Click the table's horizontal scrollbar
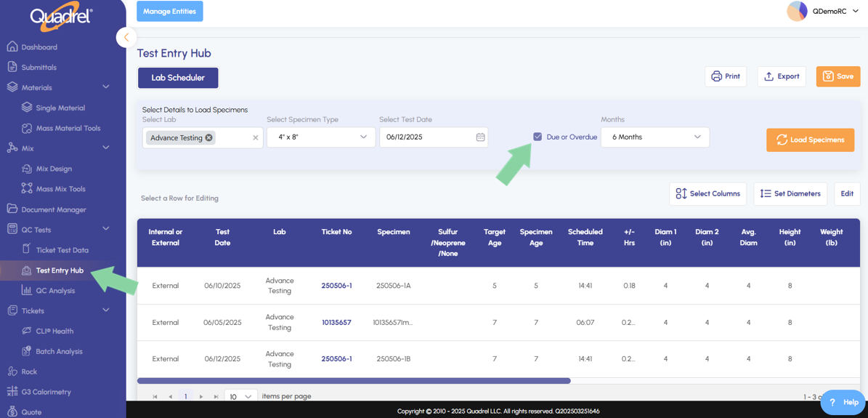Image resolution: width=868 pixels, height=418 pixels. pyautogui.click(x=354, y=381)
